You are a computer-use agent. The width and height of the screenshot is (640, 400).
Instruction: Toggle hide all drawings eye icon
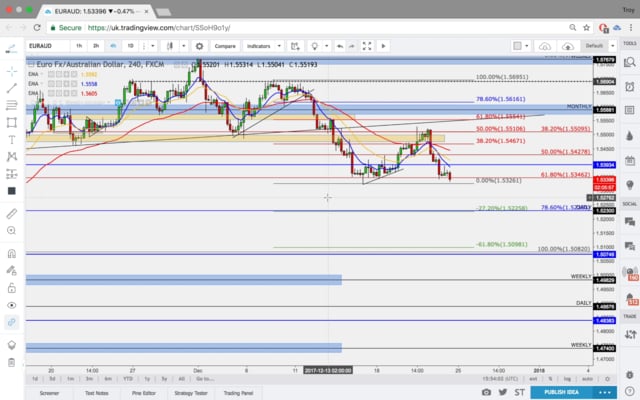click(x=11, y=304)
